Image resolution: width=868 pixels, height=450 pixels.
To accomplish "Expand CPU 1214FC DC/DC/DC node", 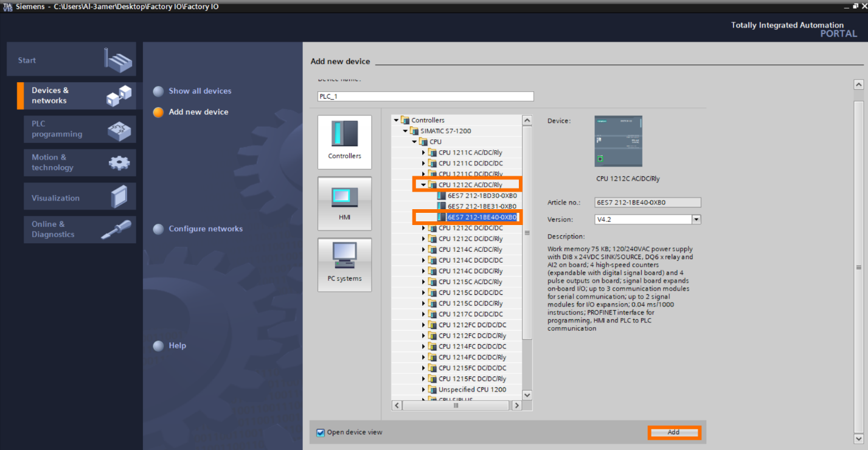I will pos(424,347).
